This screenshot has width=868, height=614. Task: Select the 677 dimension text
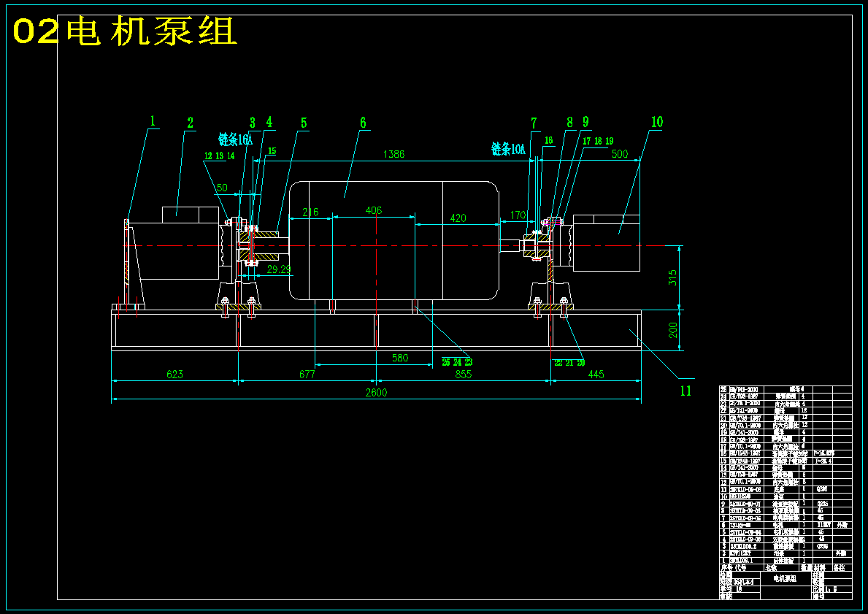(x=307, y=375)
